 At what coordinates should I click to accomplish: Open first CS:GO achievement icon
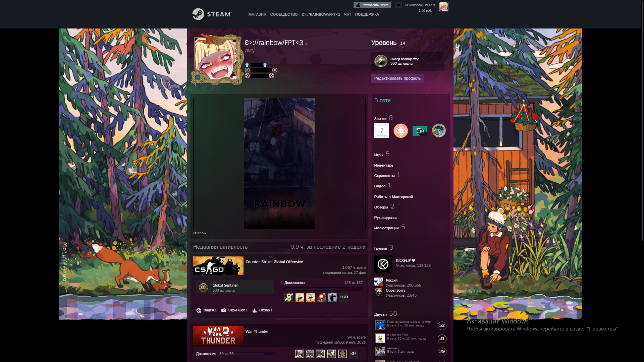pos(289,297)
